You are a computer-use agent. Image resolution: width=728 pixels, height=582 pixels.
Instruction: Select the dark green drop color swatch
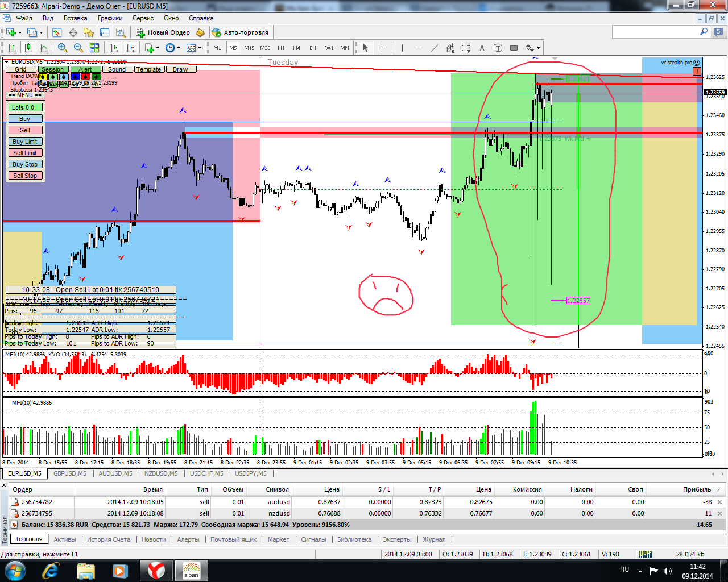[96, 77]
